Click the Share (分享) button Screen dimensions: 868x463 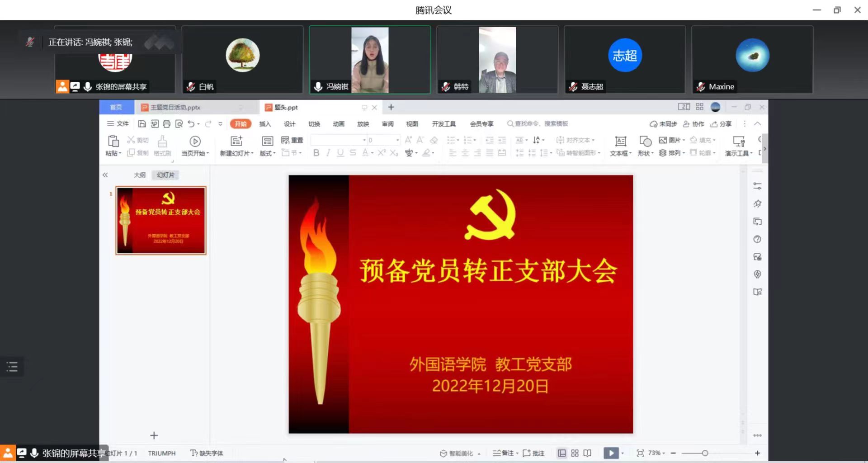coord(721,124)
